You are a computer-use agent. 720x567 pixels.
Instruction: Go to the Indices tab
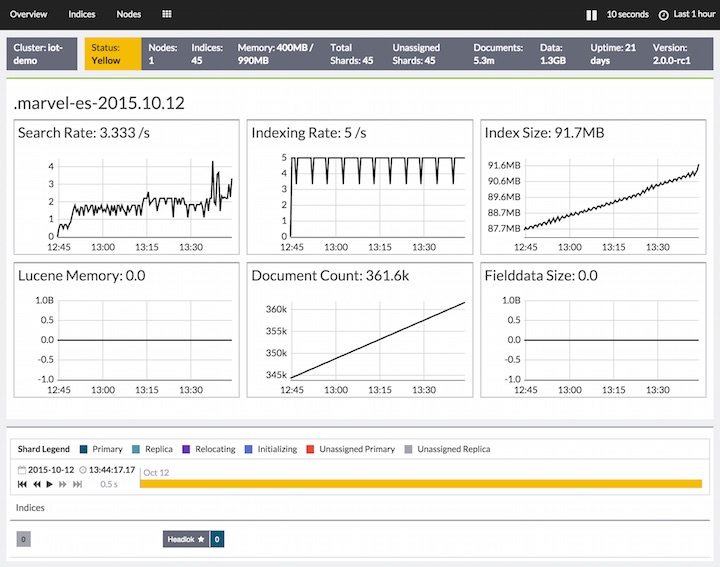pos(82,15)
